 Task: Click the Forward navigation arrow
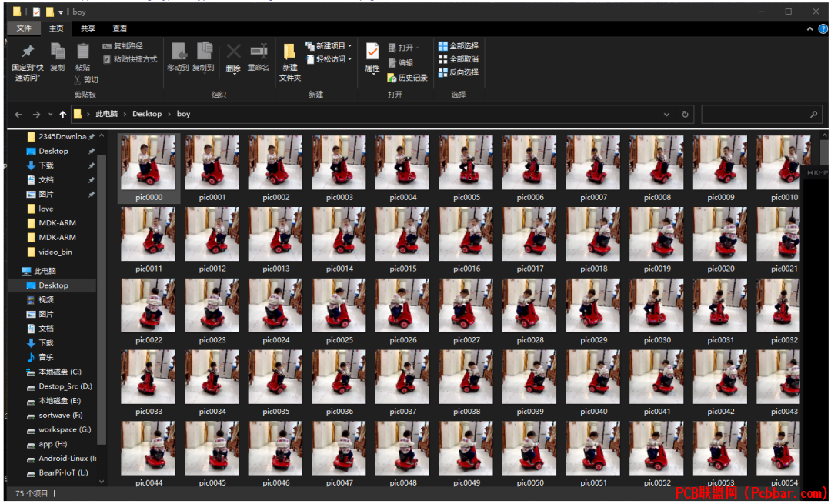tap(36, 115)
